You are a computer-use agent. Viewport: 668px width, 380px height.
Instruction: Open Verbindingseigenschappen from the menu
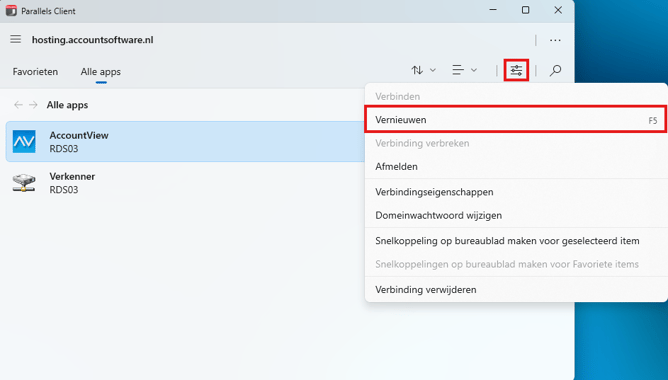click(516, 192)
